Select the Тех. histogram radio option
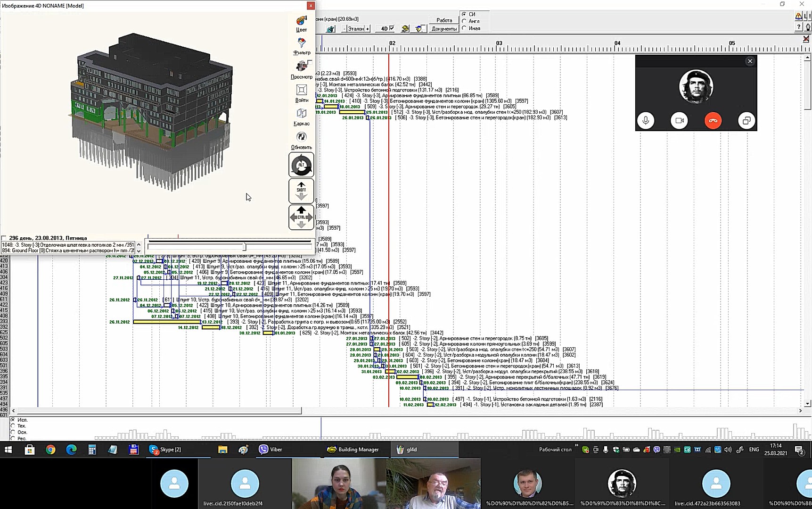This screenshot has width=812, height=509. 13,426
